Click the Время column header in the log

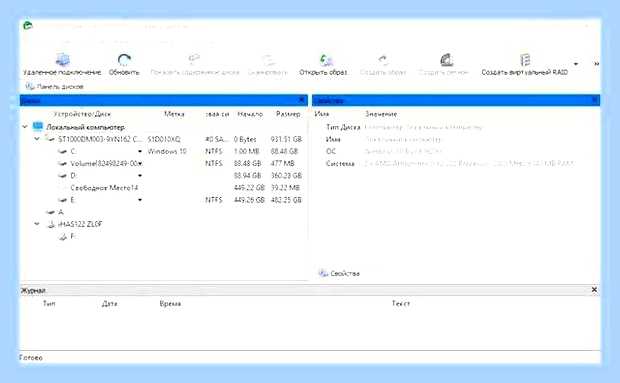170,304
